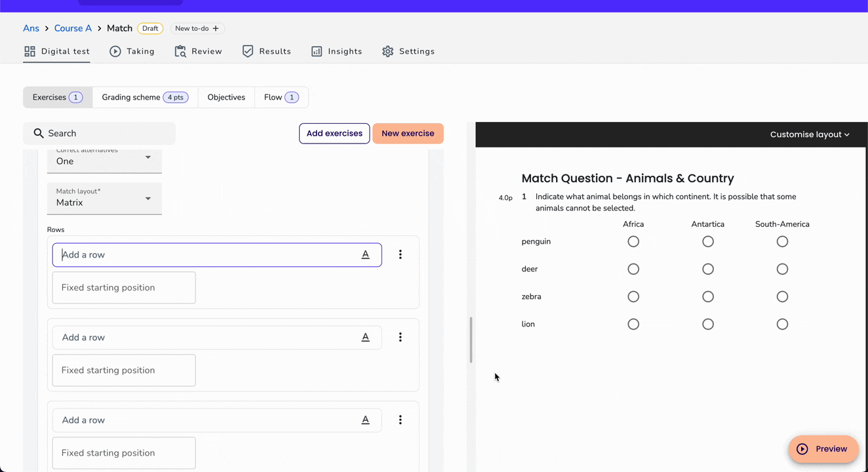Open the Review tab
Viewport: 868px width, 472px height.
[x=199, y=51]
